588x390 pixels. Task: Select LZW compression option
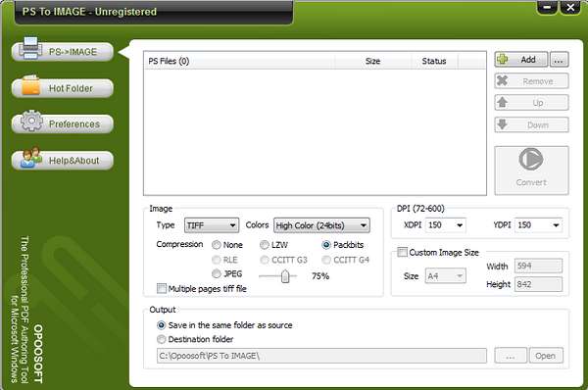point(264,245)
